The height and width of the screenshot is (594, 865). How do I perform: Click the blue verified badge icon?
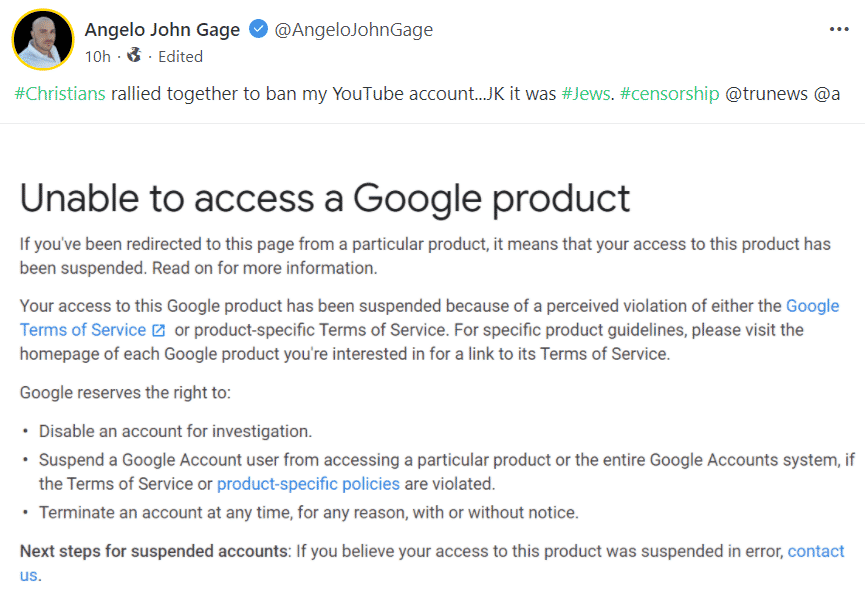tap(258, 29)
